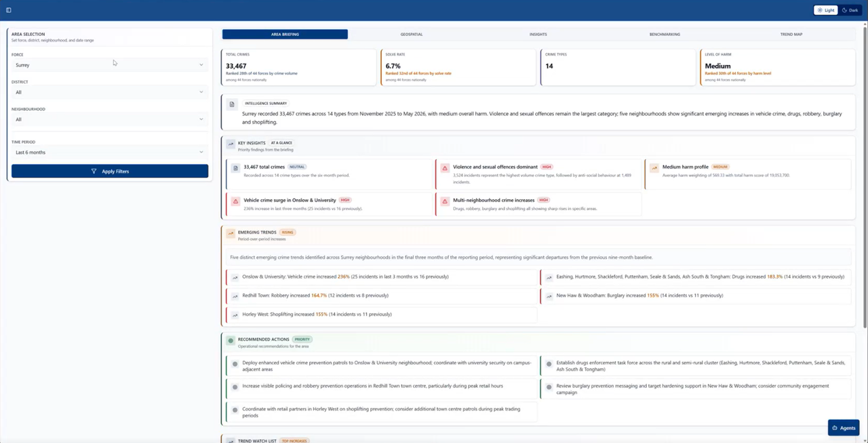This screenshot has height=443, width=868.
Task: Click the Level of Harm Medium card
Action: pyautogui.click(x=778, y=67)
